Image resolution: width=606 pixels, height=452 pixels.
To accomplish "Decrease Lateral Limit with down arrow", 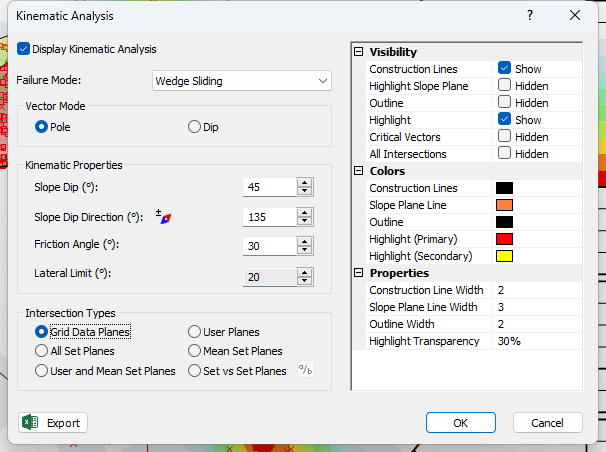I will [305, 281].
